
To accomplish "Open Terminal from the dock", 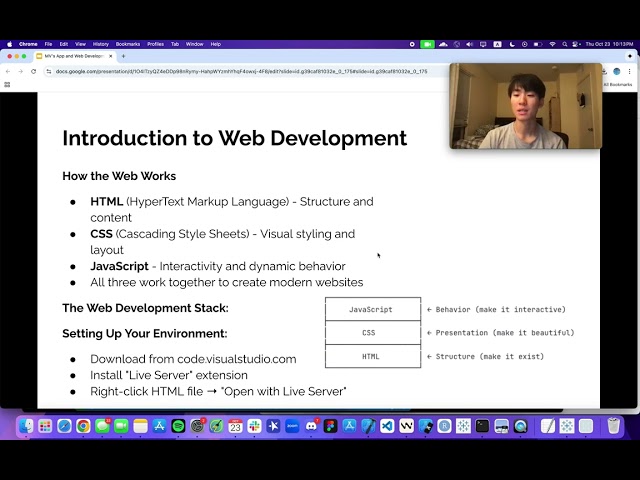I will [x=482, y=426].
